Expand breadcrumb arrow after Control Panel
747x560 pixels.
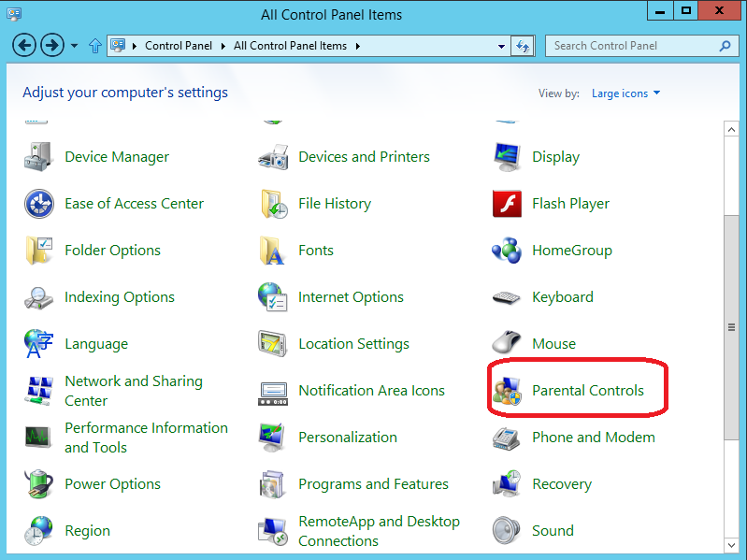[x=223, y=46]
